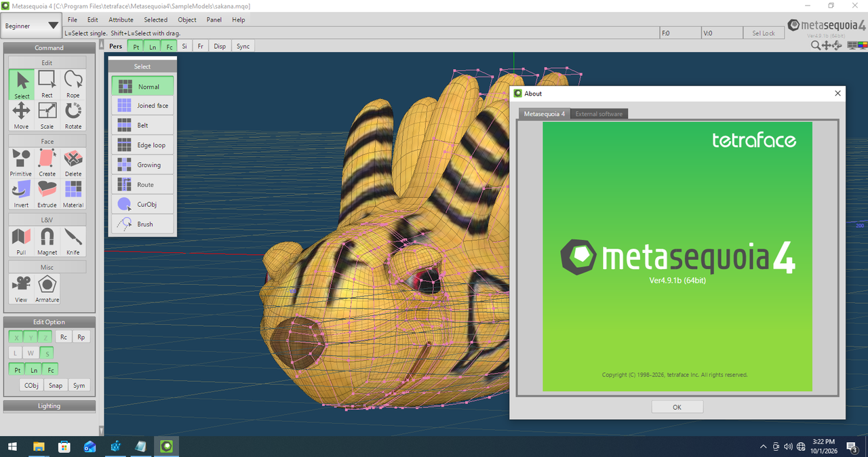Open the Attribute menu
868x457 pixels.
pos(121,20)
